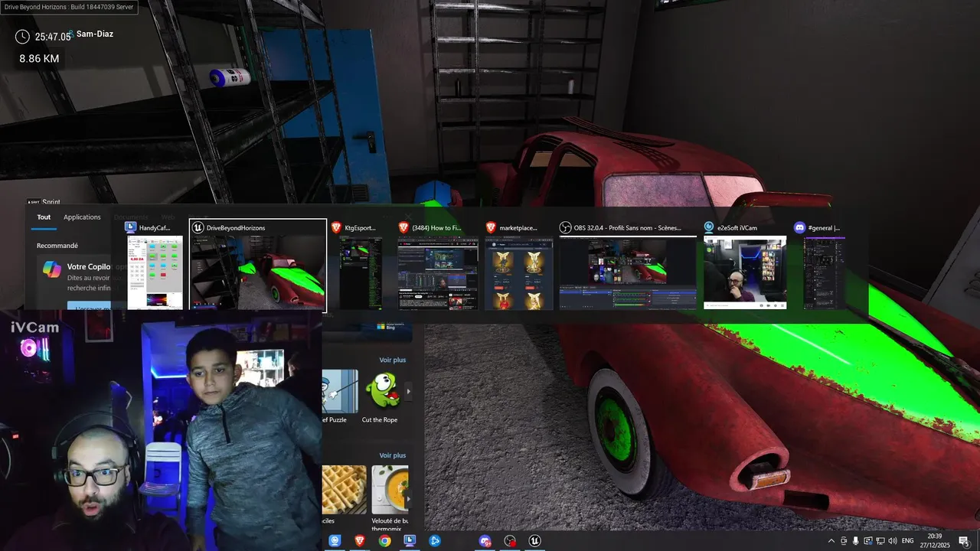Open Discord from the taskbar
Screen dimensions: 980x551
485,541
